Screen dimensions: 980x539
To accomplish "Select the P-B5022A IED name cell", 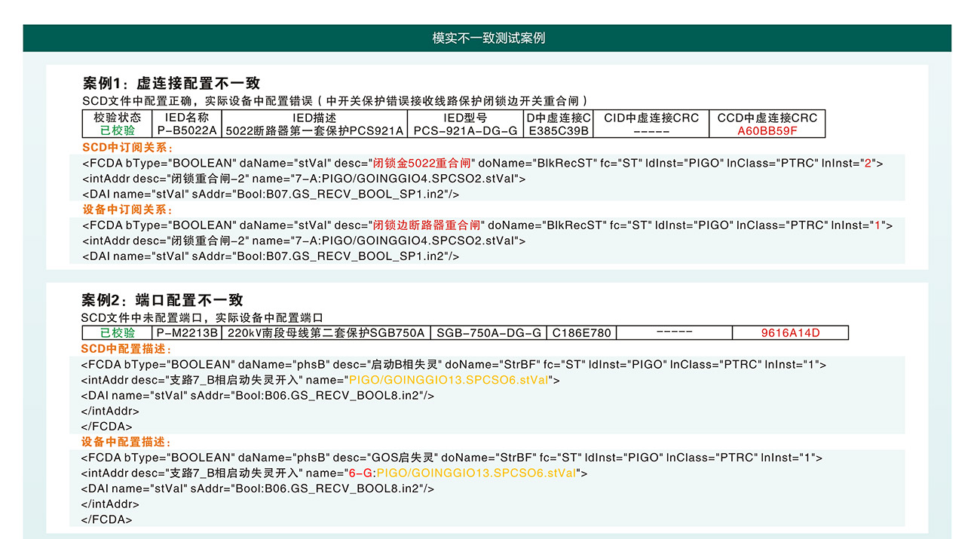I will tap(187, 130).
